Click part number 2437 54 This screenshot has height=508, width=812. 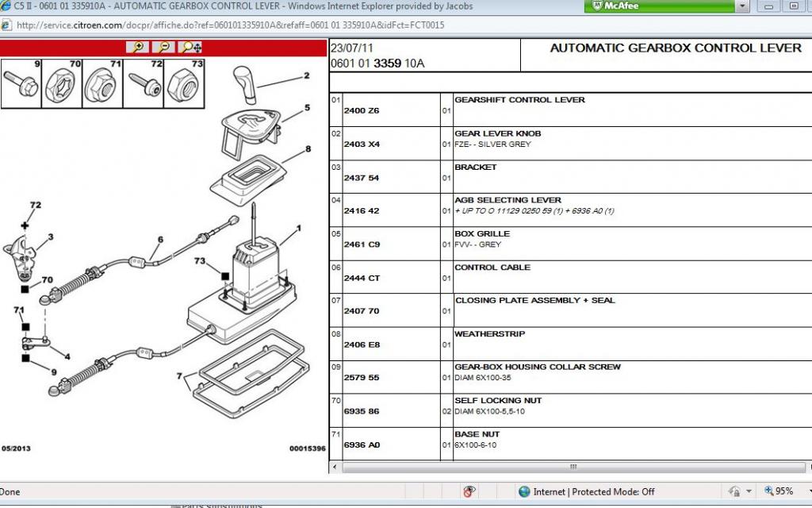coord(362,178)
